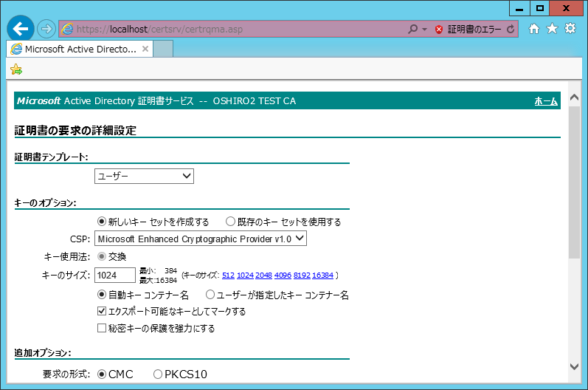Click the scrollbar up arrow

point(574,97)
